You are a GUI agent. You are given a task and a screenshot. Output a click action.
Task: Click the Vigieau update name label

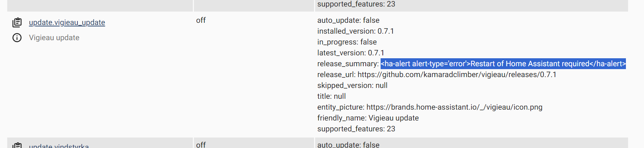tap(54, 38)
